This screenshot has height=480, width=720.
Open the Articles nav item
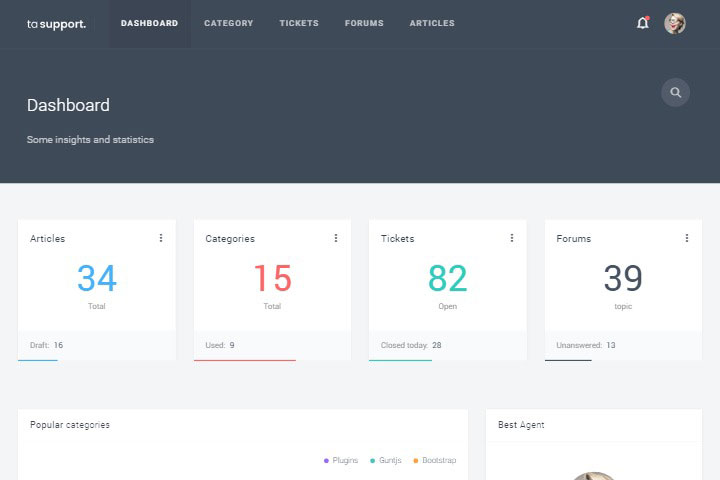(432, 23)
